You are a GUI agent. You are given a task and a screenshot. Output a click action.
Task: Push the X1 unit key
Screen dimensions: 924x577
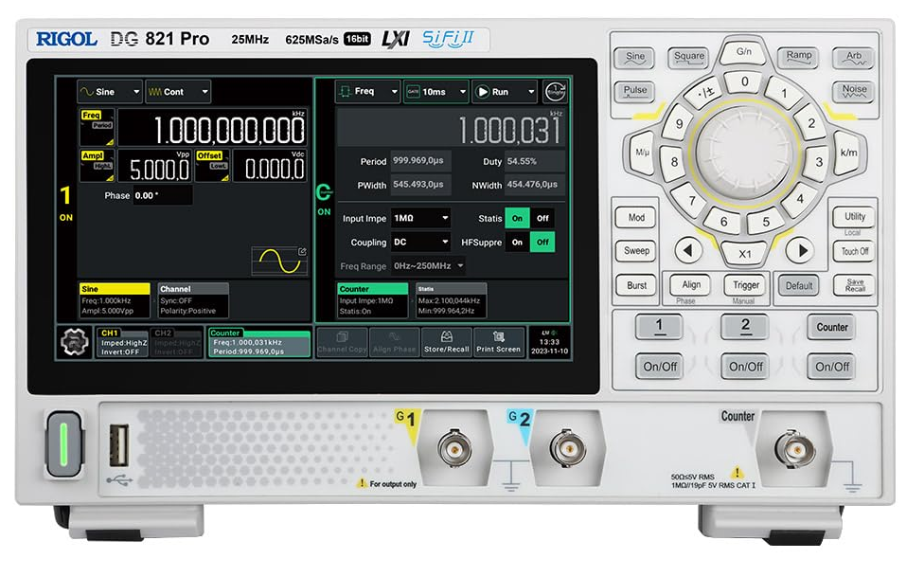pos(745,254)
